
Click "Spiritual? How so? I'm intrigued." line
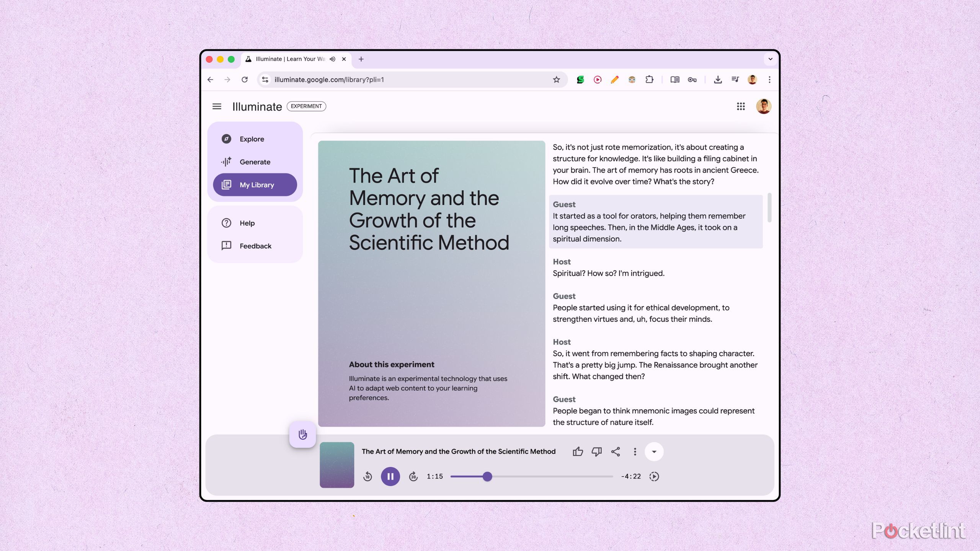pyautogui.click(x=608, y=273)
